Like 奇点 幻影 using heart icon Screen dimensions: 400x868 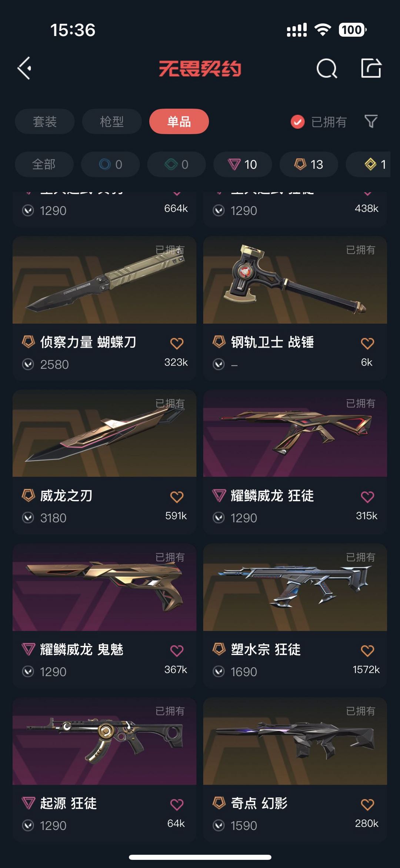367,805
